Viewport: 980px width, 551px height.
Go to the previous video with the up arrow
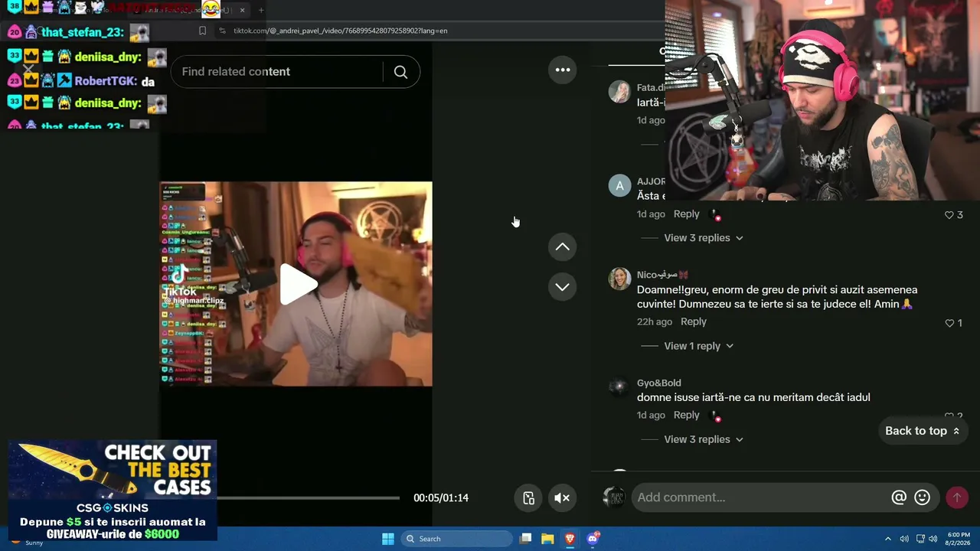pos(562,246)
